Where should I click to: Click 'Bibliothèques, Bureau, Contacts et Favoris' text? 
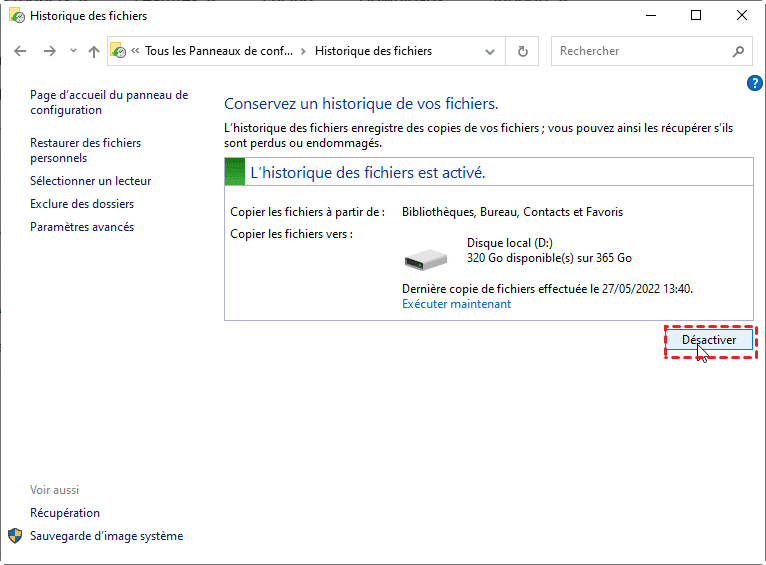(x=512, y=212)
